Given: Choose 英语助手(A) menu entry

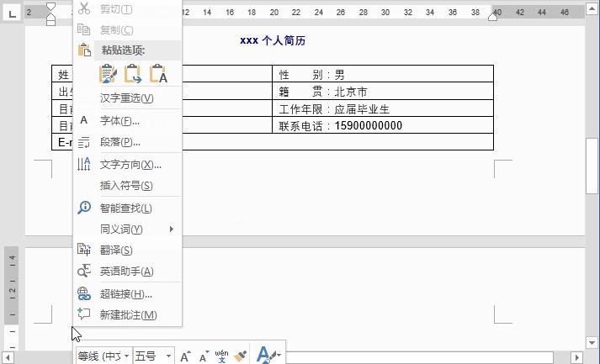Looking at the screenshot, I should pos(127,271).
